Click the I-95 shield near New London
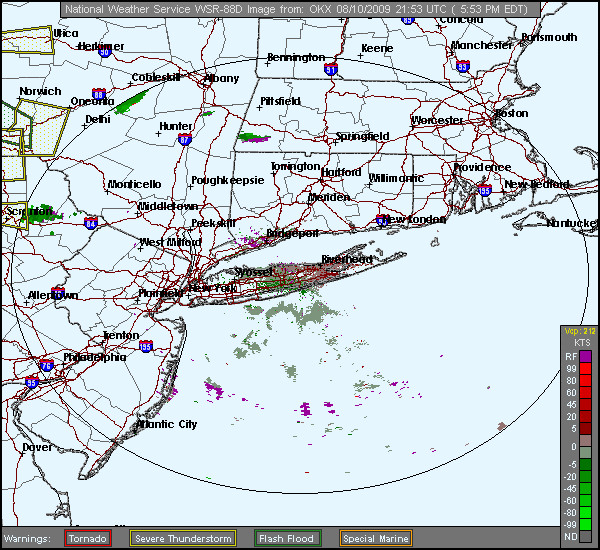Image resolution: width=600 pixels, height=550 pixels. pyautogui.click(x=382, y=220)
